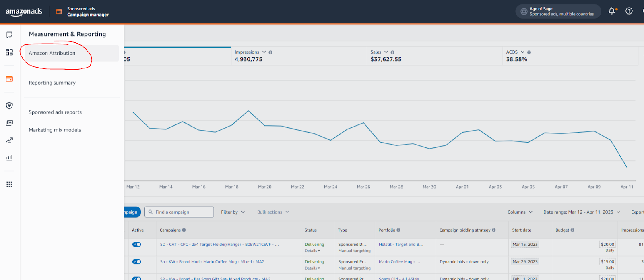This screenshot has width=644, height=280.
Task: Select Amazon Attribution menu item
Action: pyautogui.click(x=52, y=53)
